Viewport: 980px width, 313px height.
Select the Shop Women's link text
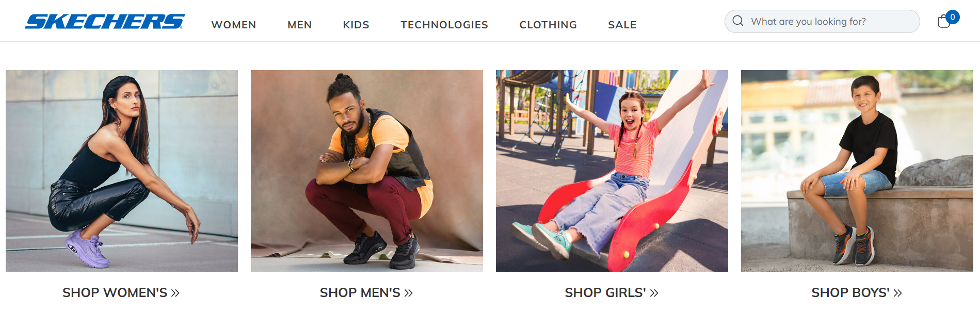coord(115,293)
